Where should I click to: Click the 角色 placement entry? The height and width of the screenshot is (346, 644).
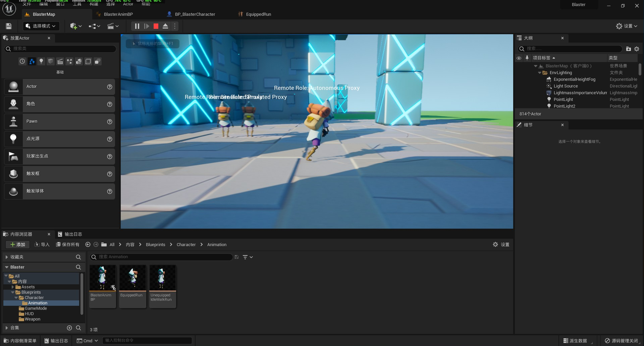59,104
